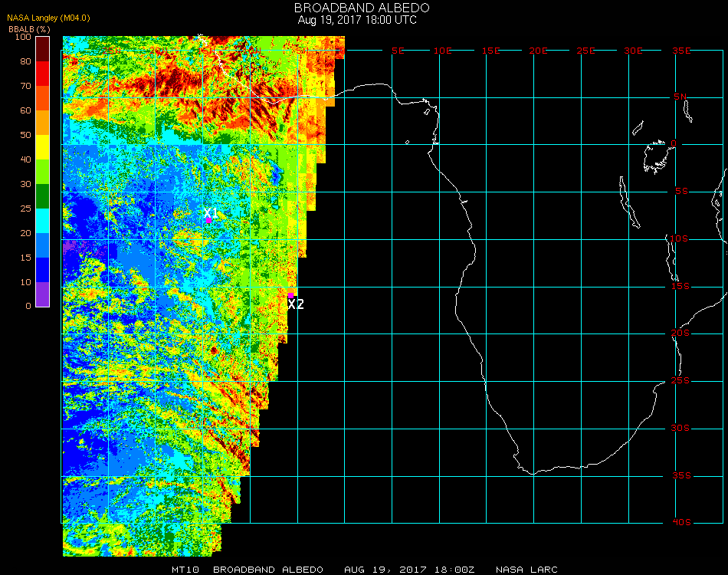Image resolution: width=728 pixels, height=575 pixels.
Task: Click the 40S latitude label
Action: coord(682,523)
